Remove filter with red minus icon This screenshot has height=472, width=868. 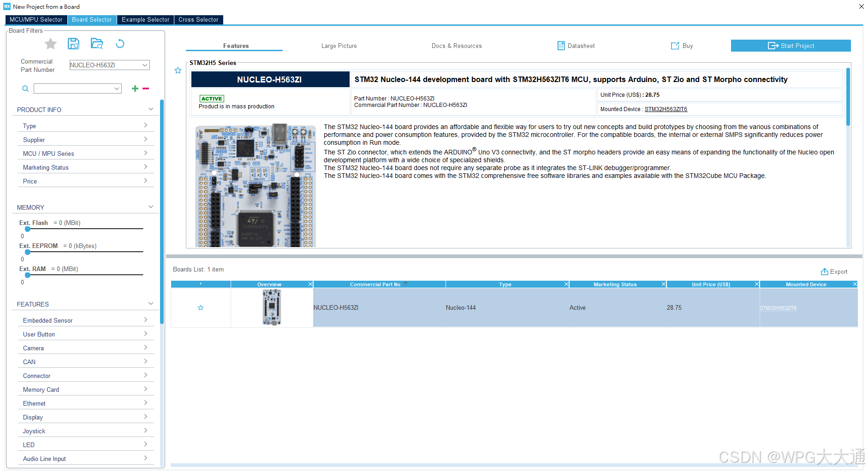point(146,88)
